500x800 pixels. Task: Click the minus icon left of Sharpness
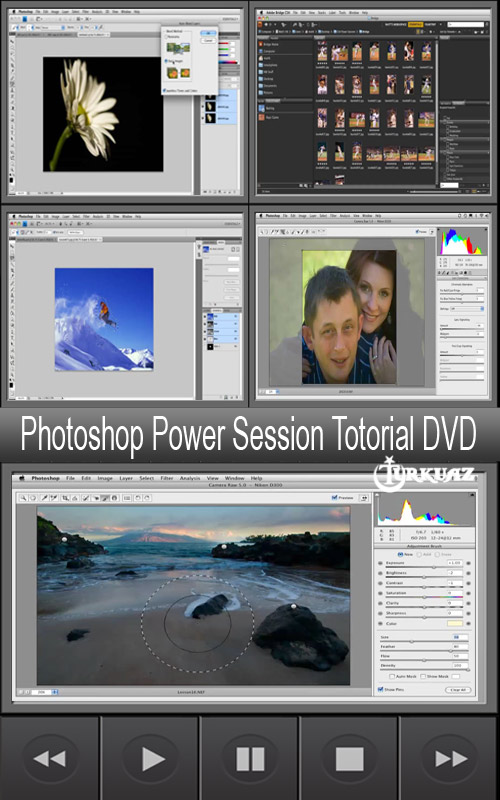[x=380, y=613]
